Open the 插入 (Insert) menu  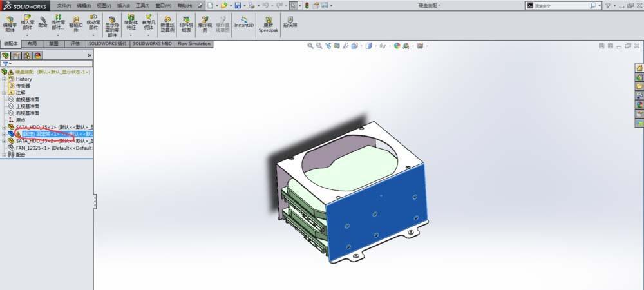(x=124, y=6)
